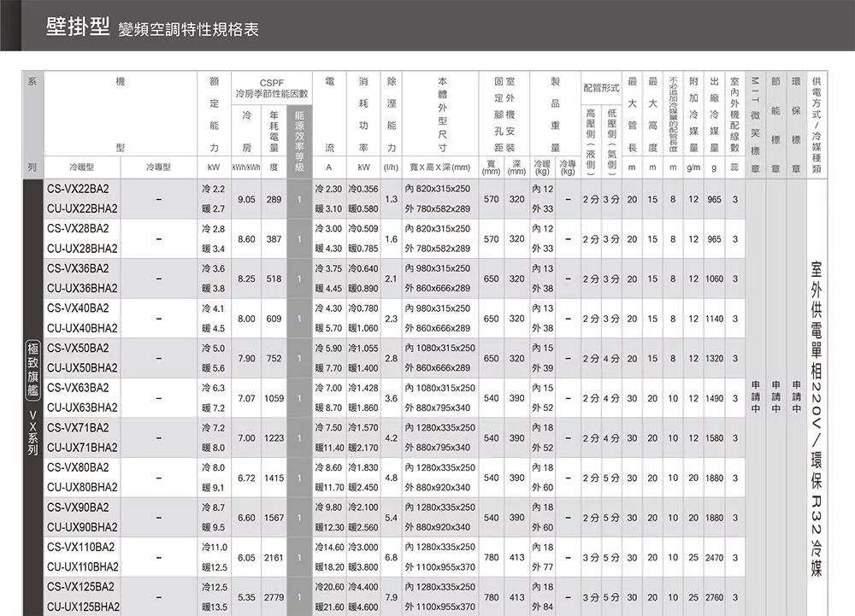855x616 pixels.
Task: Click the CU-UX71BHA2 model cell
Action: [x=82, y=448]
